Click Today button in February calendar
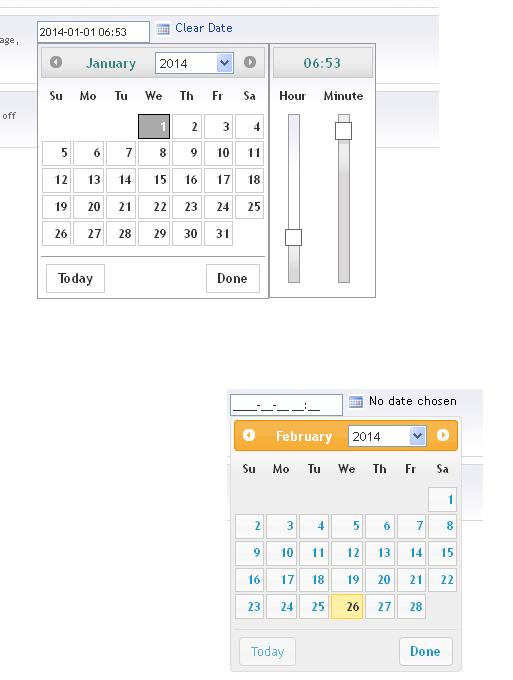This screenshot has height=680, width=513. click(268, 651)
